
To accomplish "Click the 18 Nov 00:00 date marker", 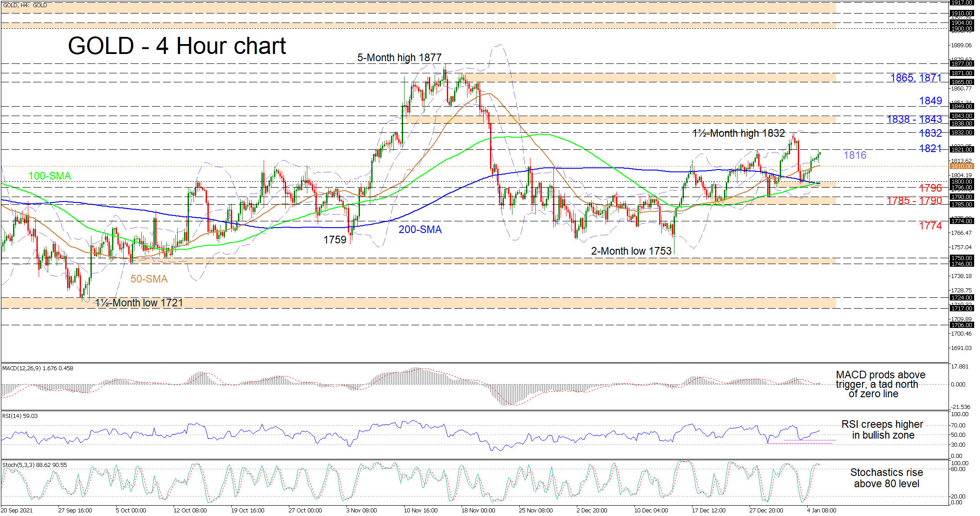I will point(478,510).
